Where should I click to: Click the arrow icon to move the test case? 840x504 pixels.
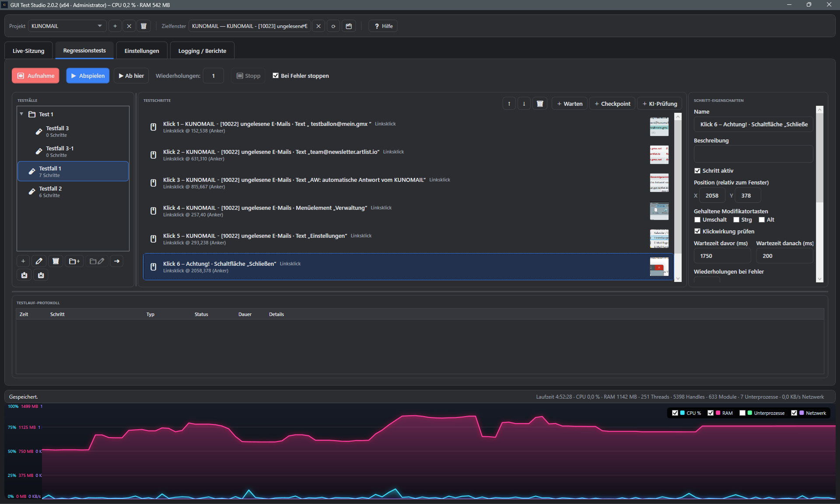click(x=117, y=261)
